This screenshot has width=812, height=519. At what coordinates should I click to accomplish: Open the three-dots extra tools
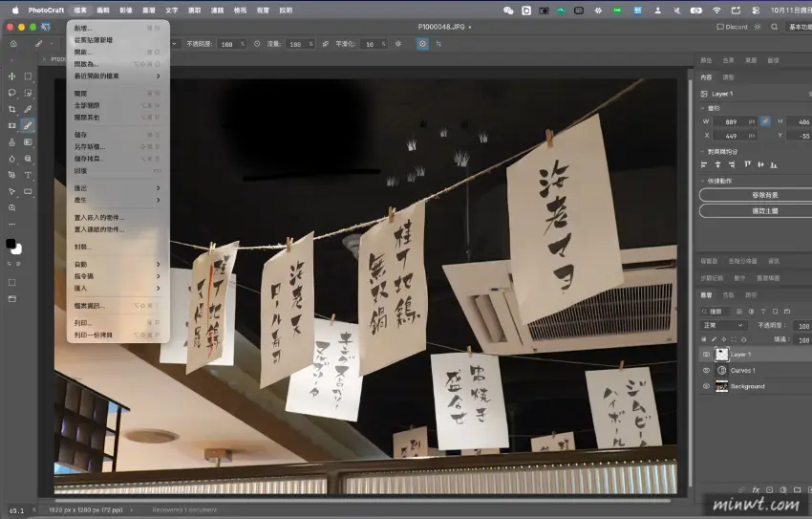point(11,225)
